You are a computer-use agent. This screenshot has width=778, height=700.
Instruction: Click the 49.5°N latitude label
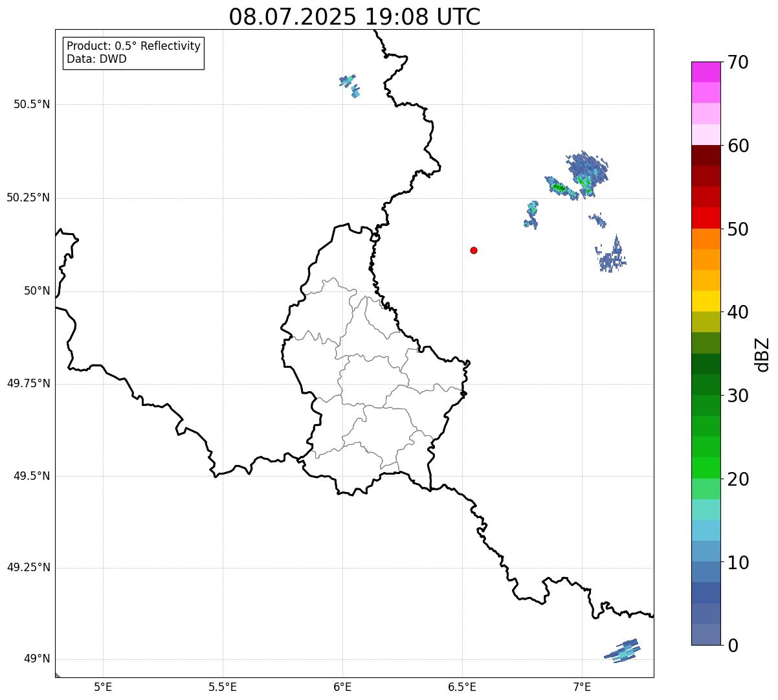pyautogui.click(x=31, y=476)
